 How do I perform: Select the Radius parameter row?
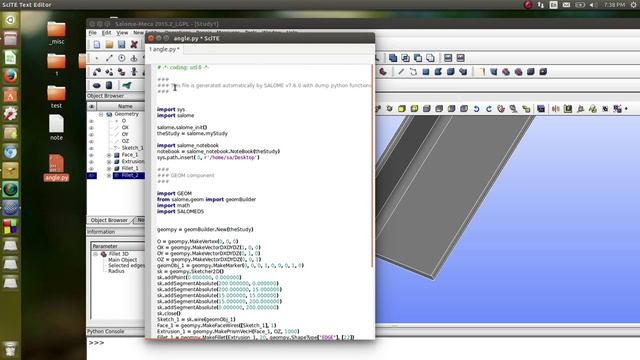pyautogui.click(x=116, y=271)
